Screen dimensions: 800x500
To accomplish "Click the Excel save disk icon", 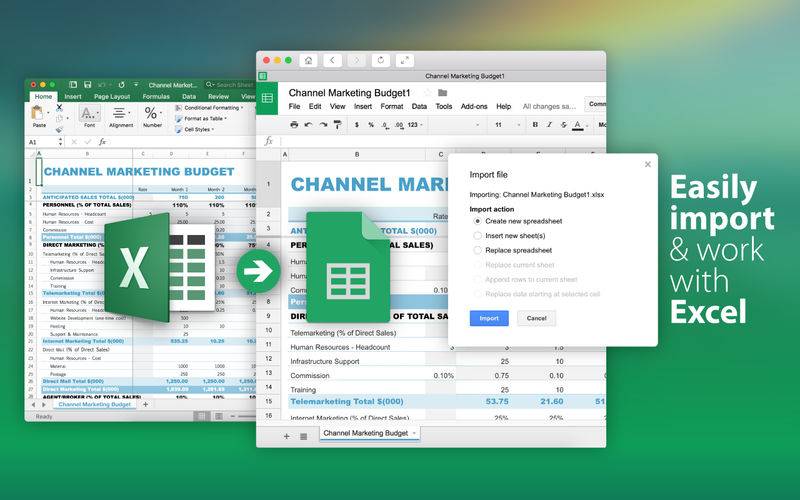I will tap(87, 84).
